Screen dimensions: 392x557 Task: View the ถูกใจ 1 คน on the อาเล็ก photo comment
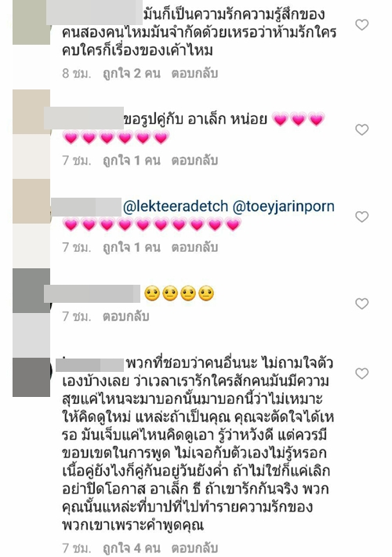(132, 161)
